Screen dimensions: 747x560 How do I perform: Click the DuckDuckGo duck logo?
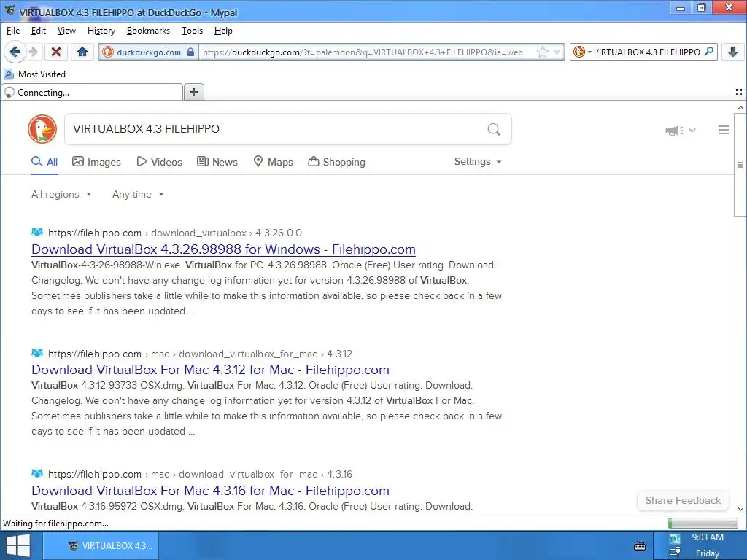pos(42,129)
